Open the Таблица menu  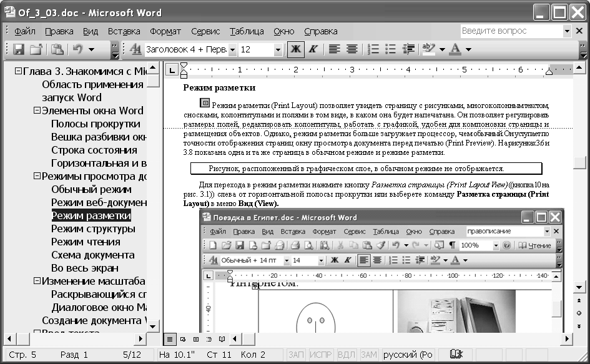point(247,31)
